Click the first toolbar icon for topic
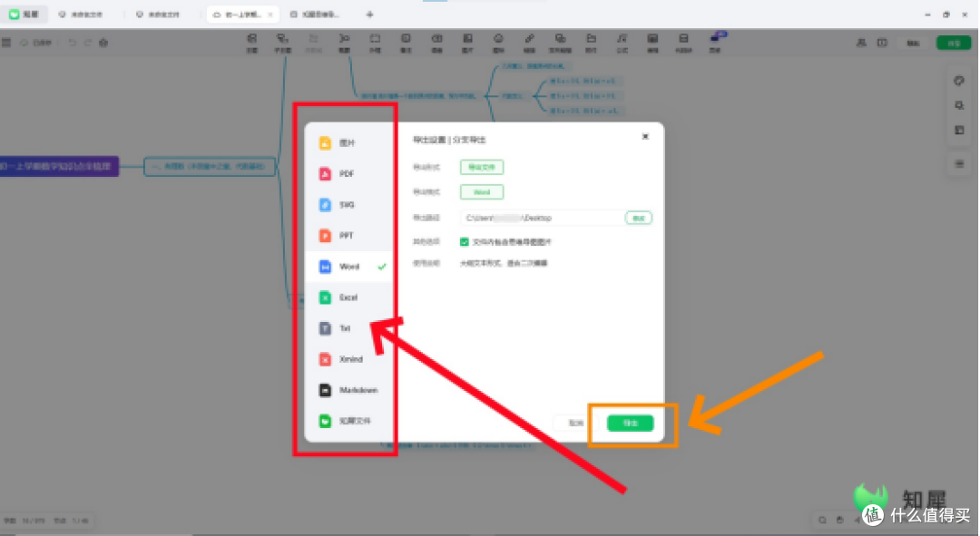Screen dimensions: 980x536 click(x=252, y=43)
